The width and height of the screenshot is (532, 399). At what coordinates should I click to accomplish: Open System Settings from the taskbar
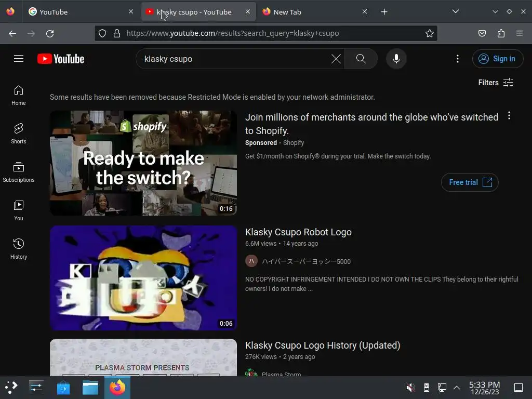coord(36,387)
